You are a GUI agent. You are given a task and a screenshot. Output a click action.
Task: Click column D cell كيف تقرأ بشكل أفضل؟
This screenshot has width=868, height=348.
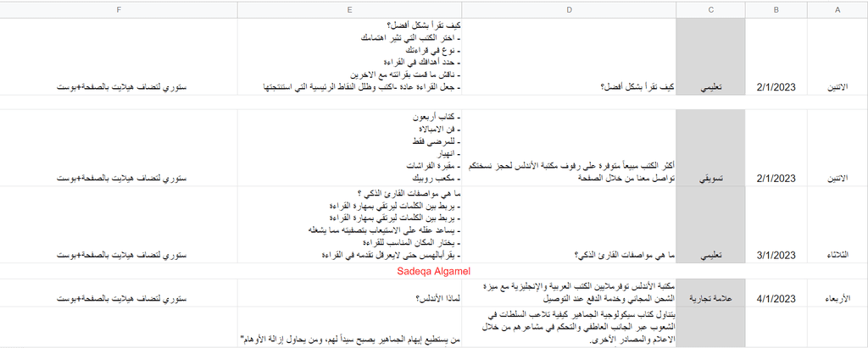point(569,57)
